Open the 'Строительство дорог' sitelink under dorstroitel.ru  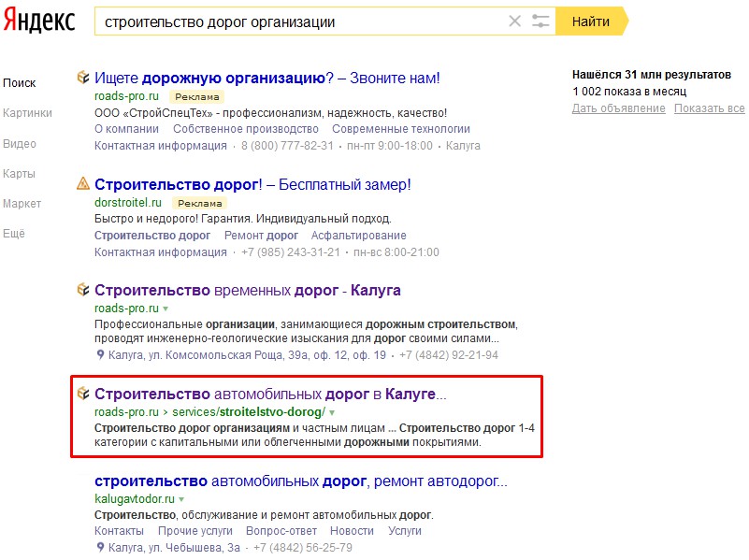pos(152,236)
